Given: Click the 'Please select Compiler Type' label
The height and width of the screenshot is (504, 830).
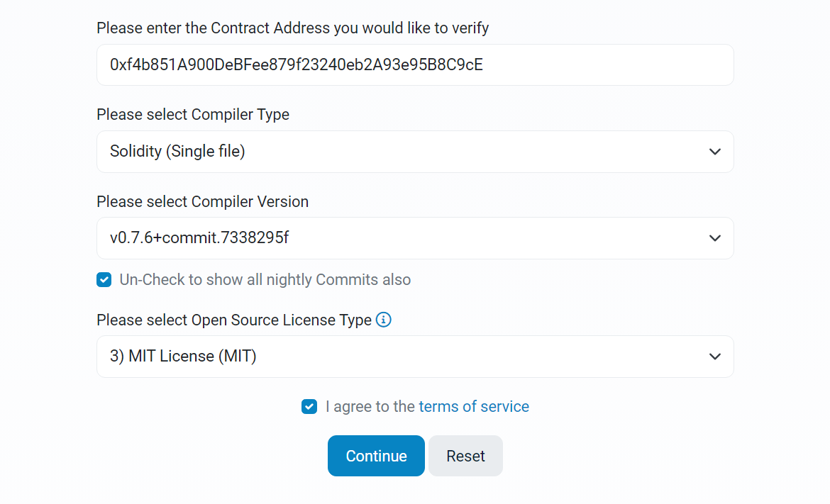Looking at the screenshot, I should (x=193, y=115).
